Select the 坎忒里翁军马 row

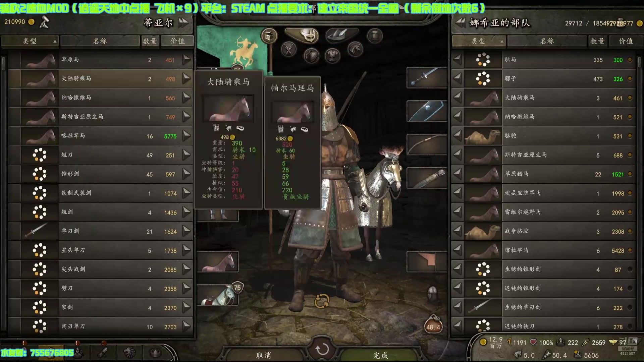pos(543,193)
